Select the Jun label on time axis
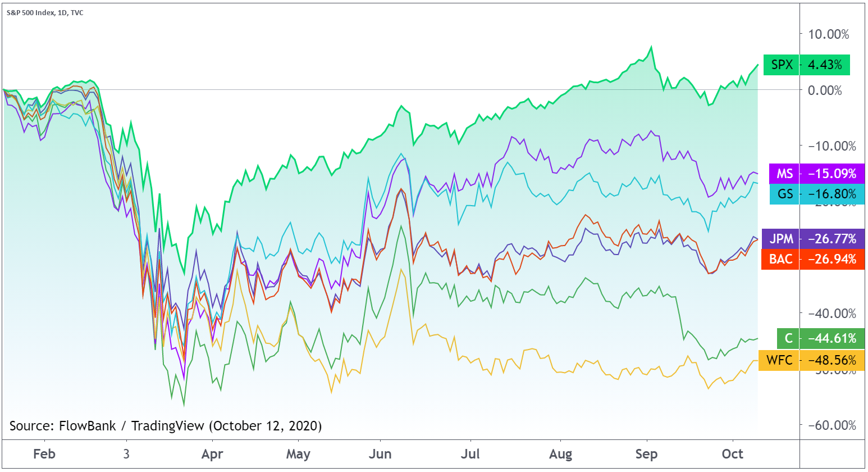868x472 pixels. coord(380,454)
